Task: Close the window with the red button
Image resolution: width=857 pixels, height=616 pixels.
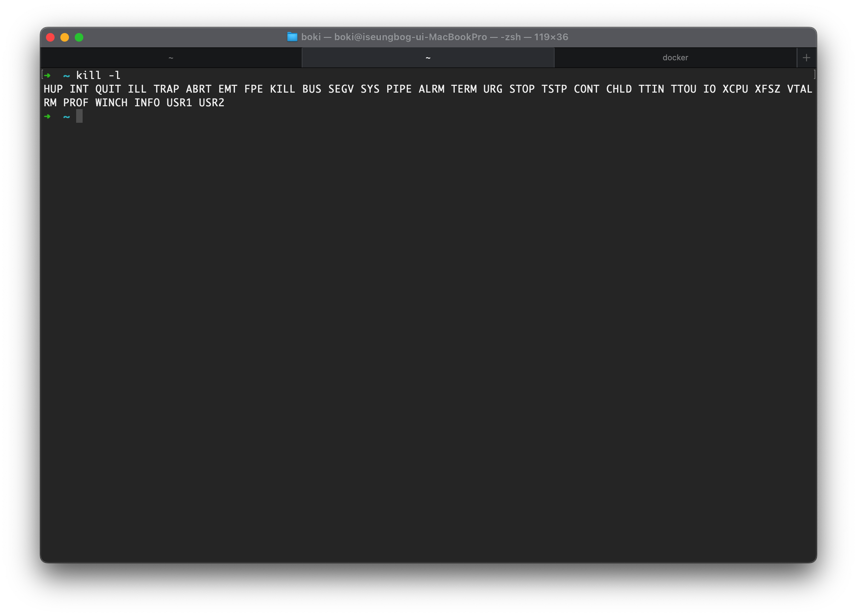Action: 50,37
